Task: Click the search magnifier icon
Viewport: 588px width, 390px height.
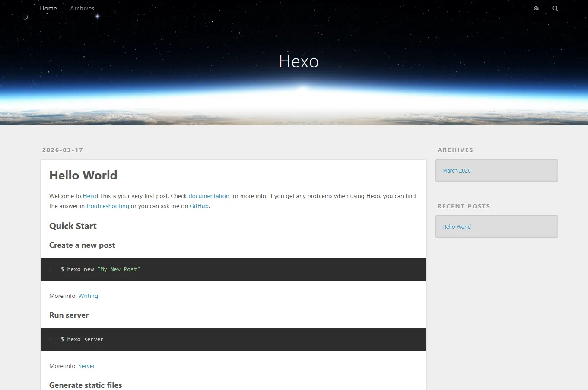Action: (555, 8)
